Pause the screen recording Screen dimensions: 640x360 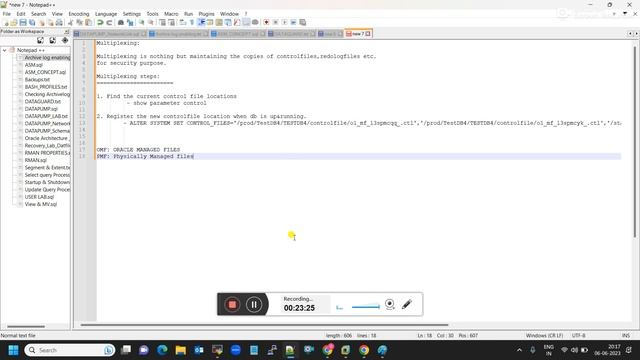[x=254, y=304]
